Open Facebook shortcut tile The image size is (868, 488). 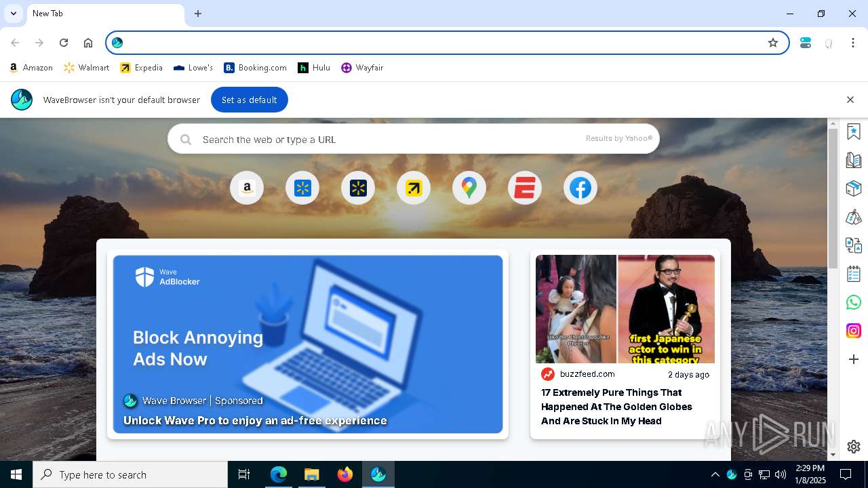click(580, 188)
